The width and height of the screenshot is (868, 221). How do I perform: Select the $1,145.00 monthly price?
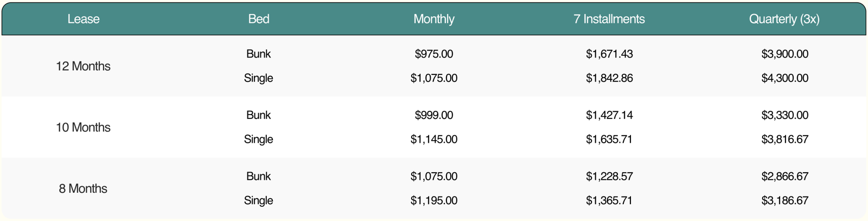point(434,140)
